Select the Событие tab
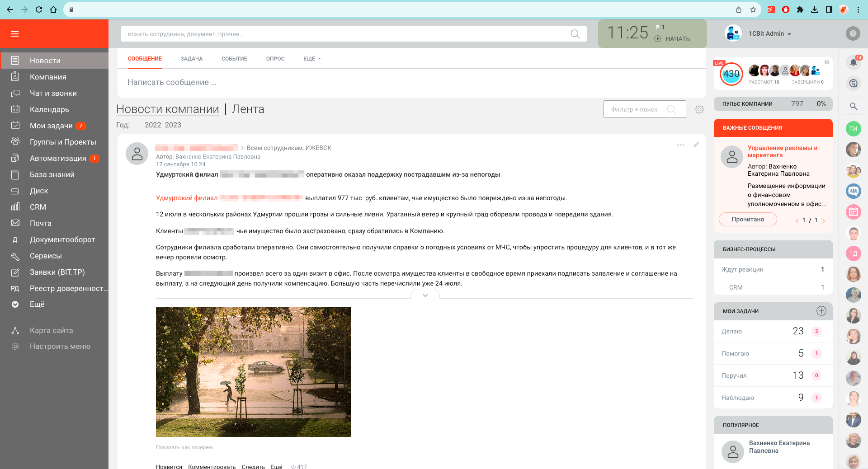This screenshot has height=469, width=868. pyautogui.click(x=234, y=59)
